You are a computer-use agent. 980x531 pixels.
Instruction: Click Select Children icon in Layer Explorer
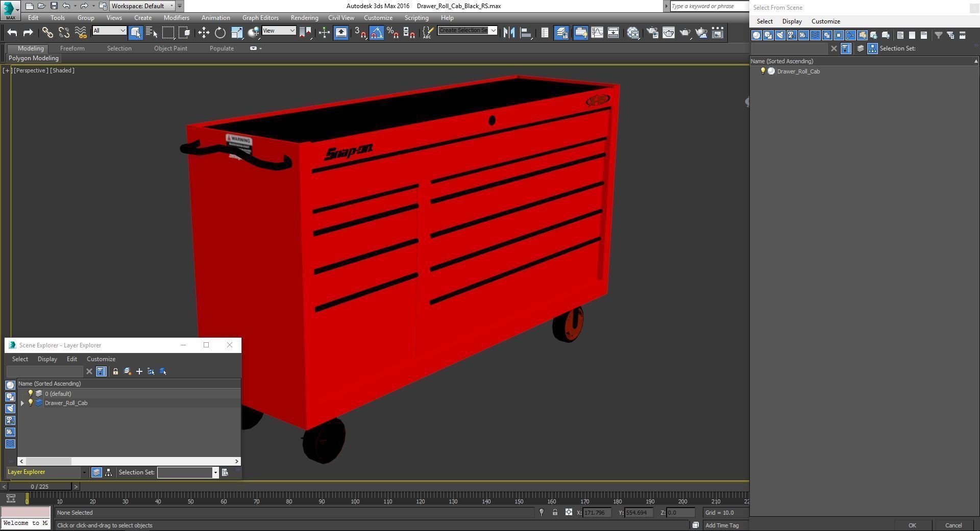[151, 371]
